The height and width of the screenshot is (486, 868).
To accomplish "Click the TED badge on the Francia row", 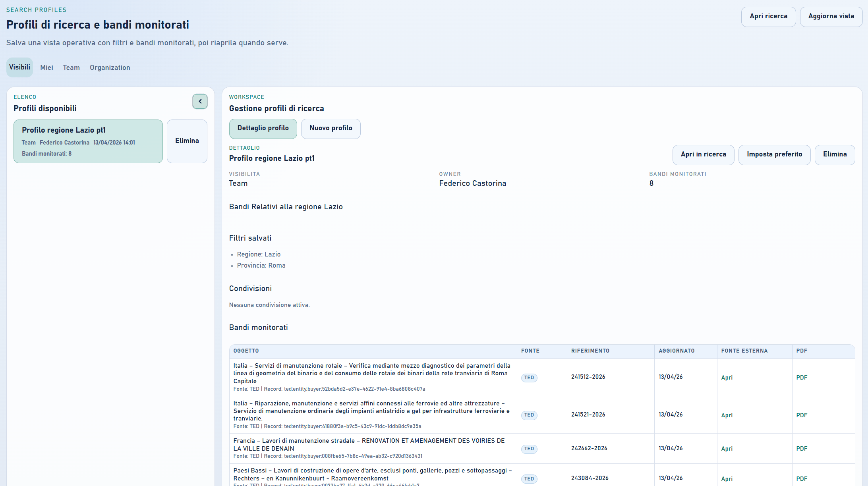I will 529,449.
